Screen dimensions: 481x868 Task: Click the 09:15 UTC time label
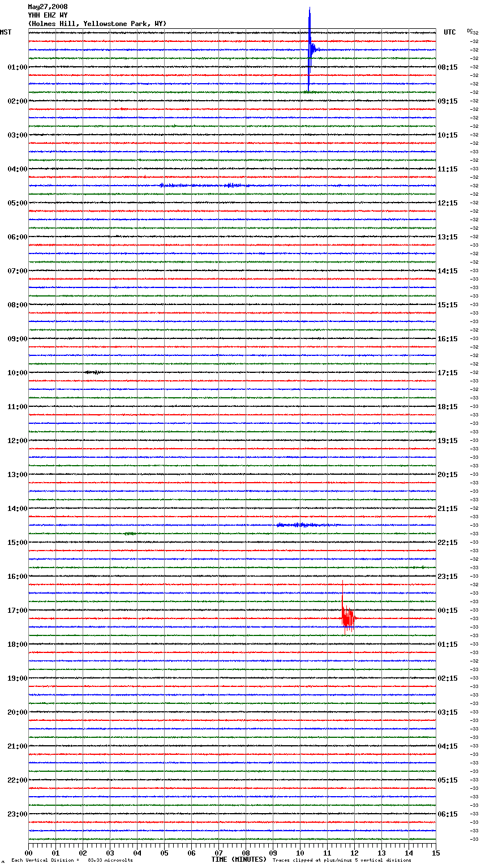448,101
